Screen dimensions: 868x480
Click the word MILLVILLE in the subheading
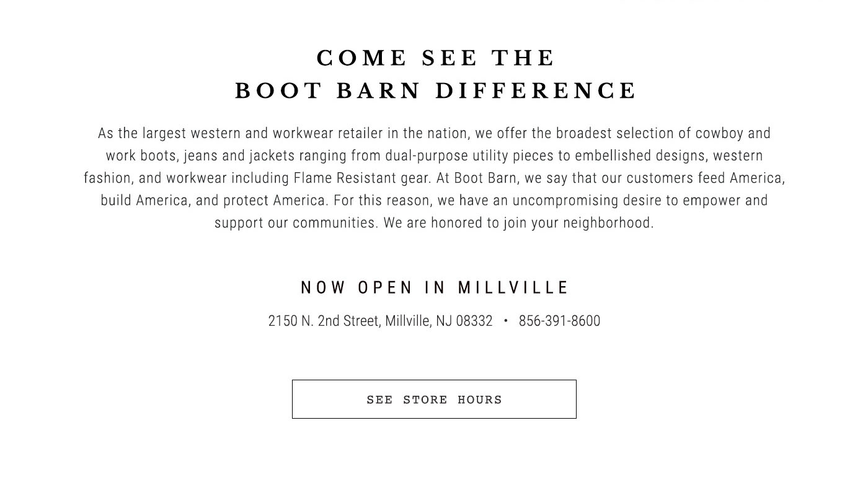513,288
